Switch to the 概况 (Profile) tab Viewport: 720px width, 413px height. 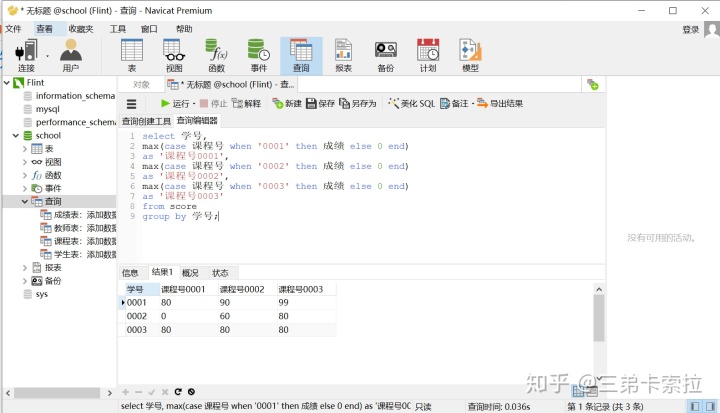tap(190, 273)
